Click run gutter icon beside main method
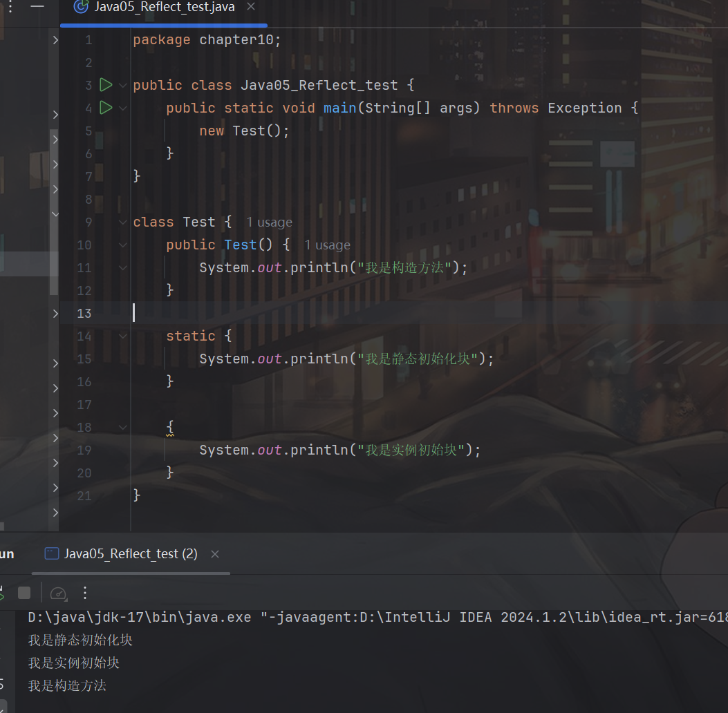The width and height of the screenshot is (728, 713). (x=106, y=108)
